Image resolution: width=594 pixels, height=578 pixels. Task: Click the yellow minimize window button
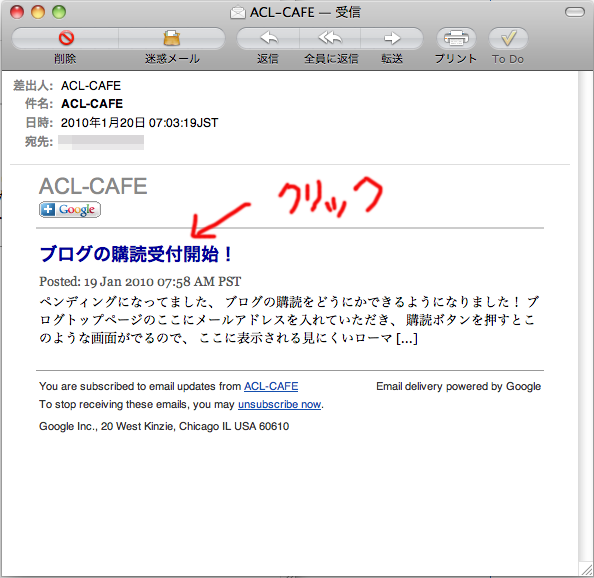[x=38, y=12]
